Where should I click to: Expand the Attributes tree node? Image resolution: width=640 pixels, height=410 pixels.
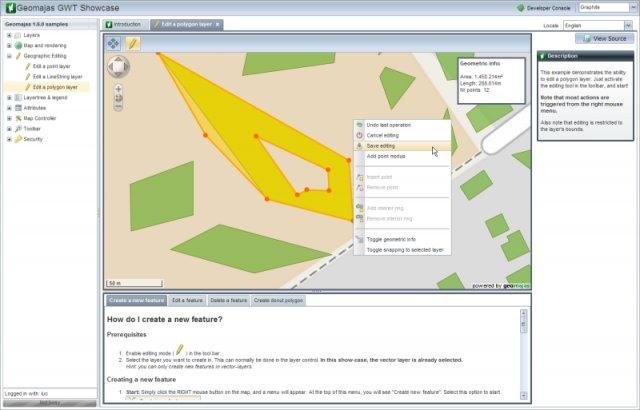point(9,108)
